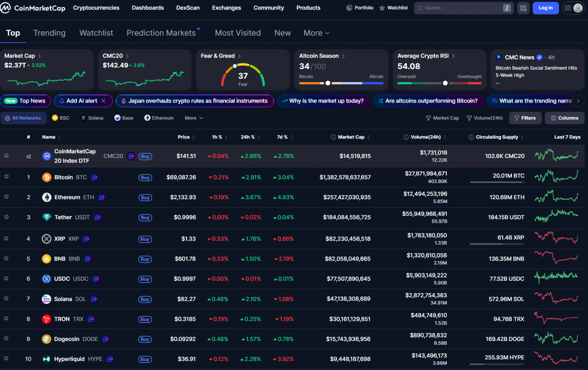
Task: Click the CoinMarketCap logo icon
Action: [6, 8]
